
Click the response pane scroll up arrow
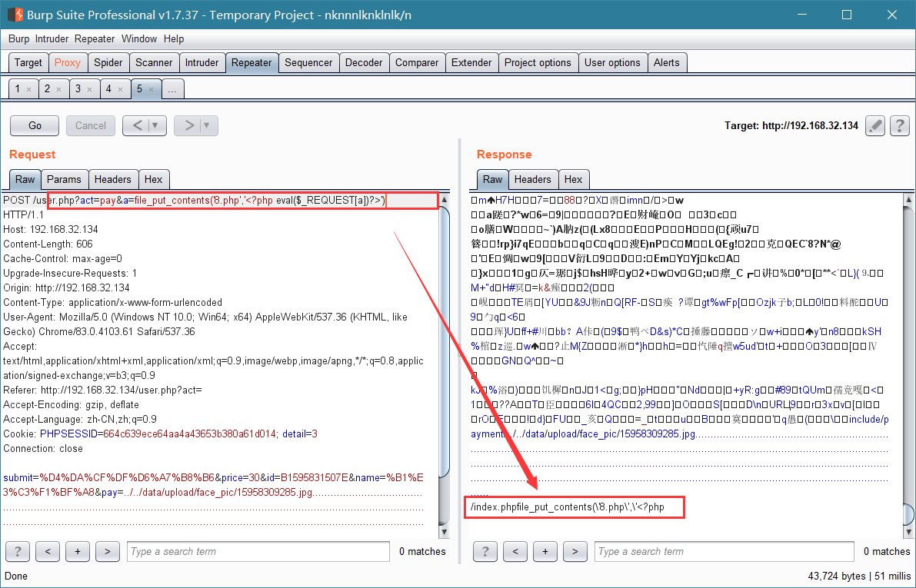[908, 200]
